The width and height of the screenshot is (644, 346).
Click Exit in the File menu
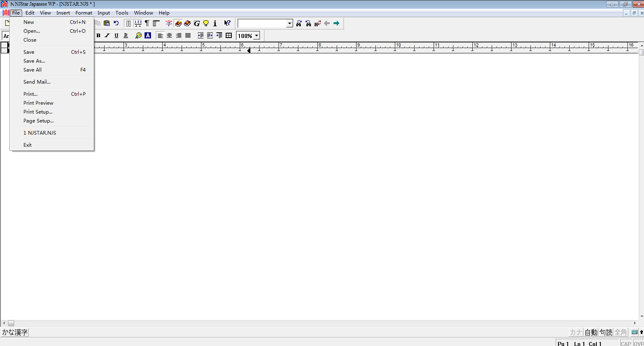click(x=27, y=145)
